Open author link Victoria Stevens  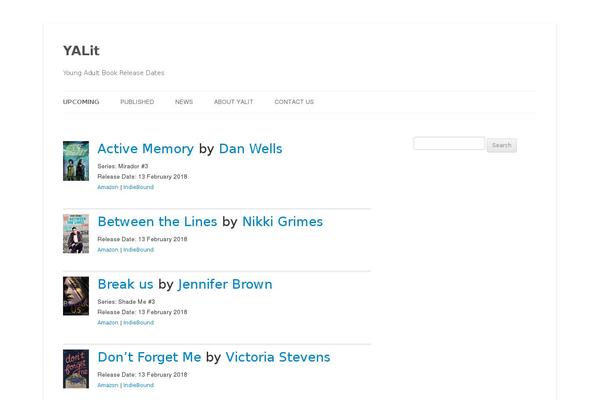(x=278, y=357)
